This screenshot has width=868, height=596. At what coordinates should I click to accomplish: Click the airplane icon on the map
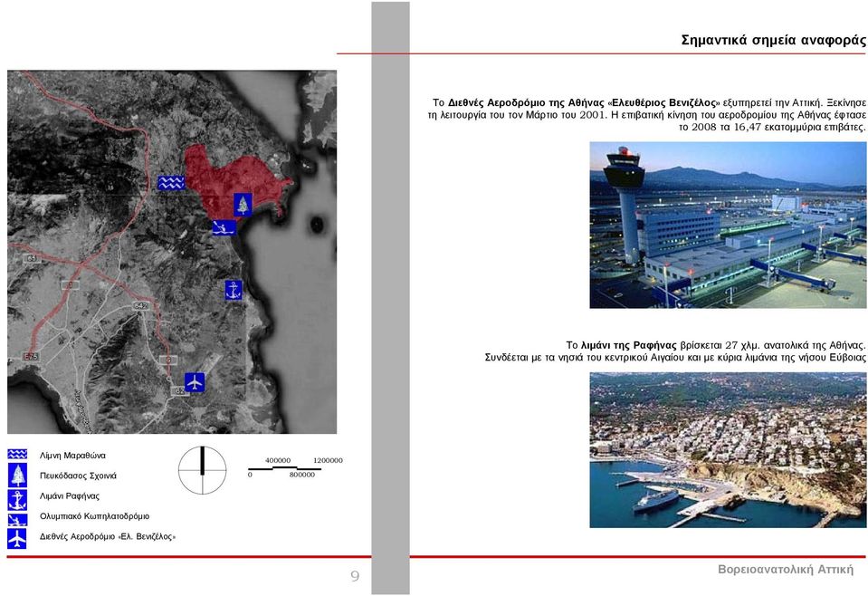195,382
